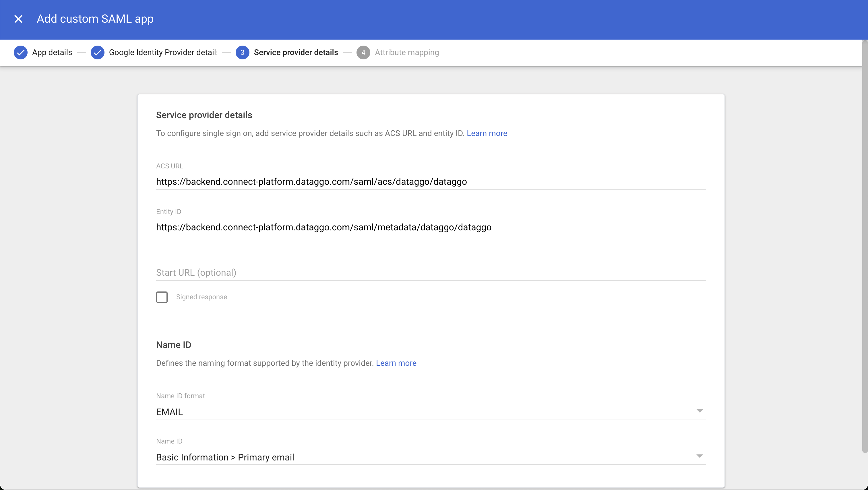Viewport: 868px width, 490px height.
Task: Select the step 4 numbered circle
Action: pyautogui.click(x=363, y=52)
